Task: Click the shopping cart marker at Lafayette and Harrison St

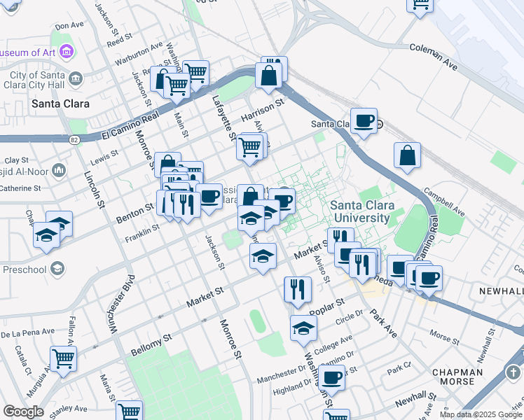Action: click(x=249, y=148)
